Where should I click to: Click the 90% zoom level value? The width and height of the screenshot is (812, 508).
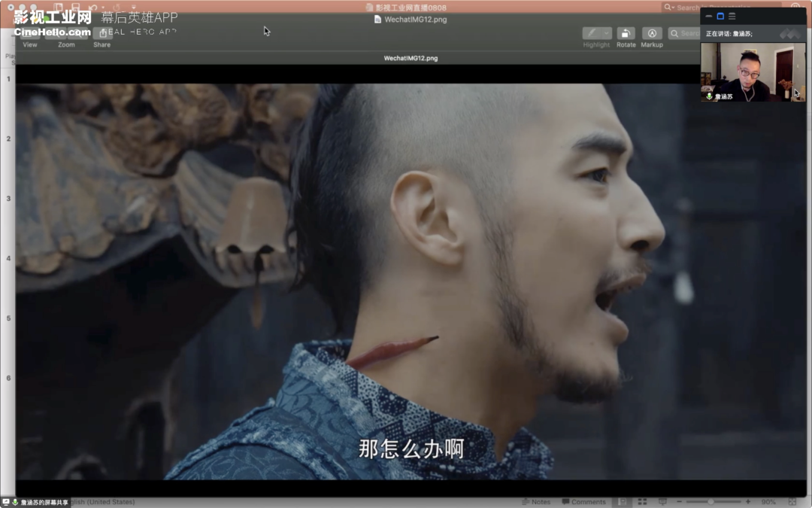[768, 502]
